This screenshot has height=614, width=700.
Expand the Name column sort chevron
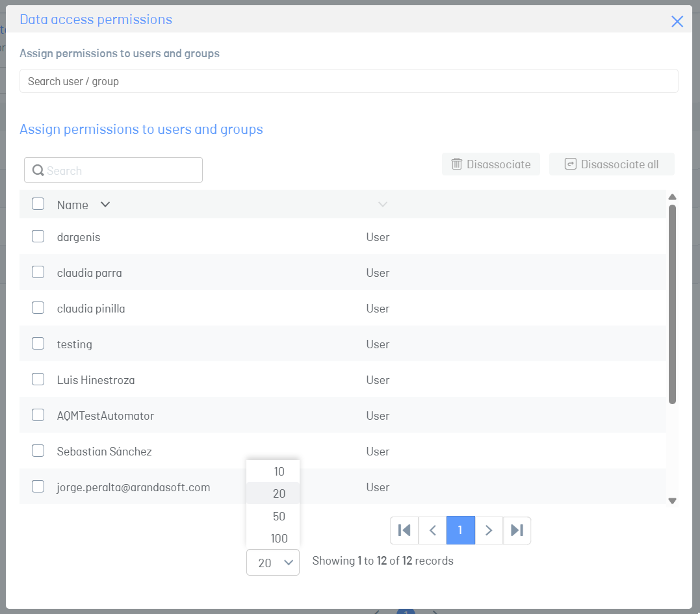(105, 205)
